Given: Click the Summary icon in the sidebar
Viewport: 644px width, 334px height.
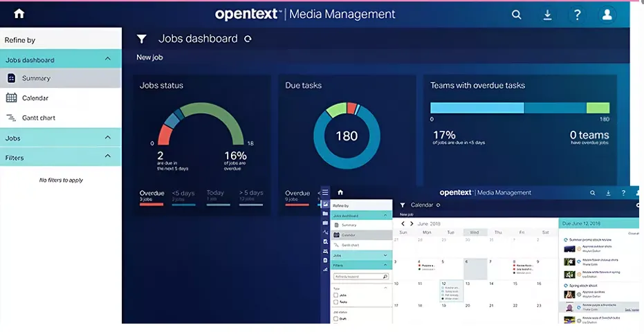Looking at the screenshot, I should click(x=12, y=78).
